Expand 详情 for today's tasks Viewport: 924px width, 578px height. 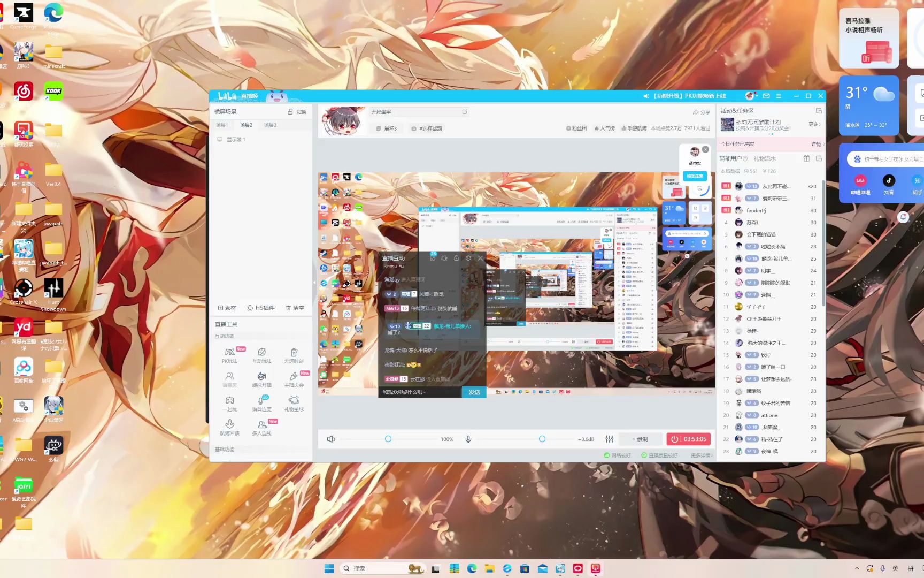pyautogui.click(x=818, y=144)
